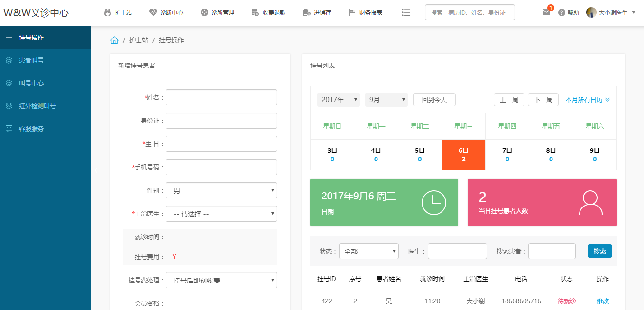644x310 pixels.
Task: Click the nurse station icon in top navigation
Action: click(x=108, y=12)
